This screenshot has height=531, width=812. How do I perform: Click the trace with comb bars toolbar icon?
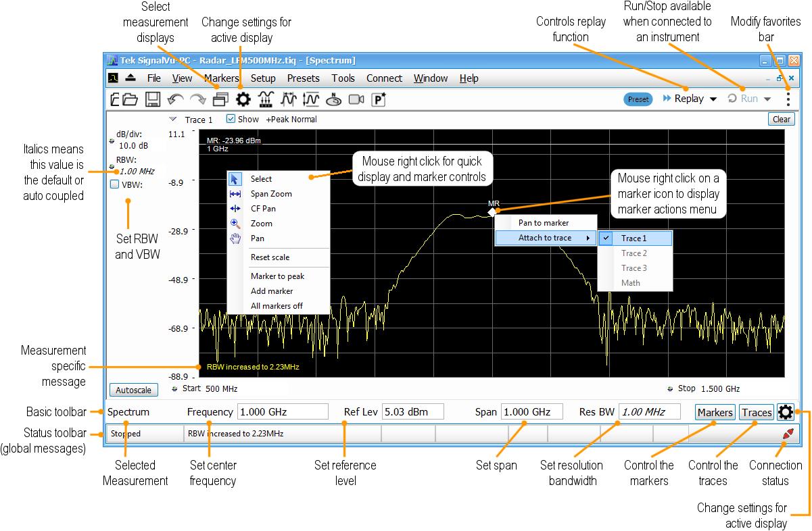coord(265,99)
